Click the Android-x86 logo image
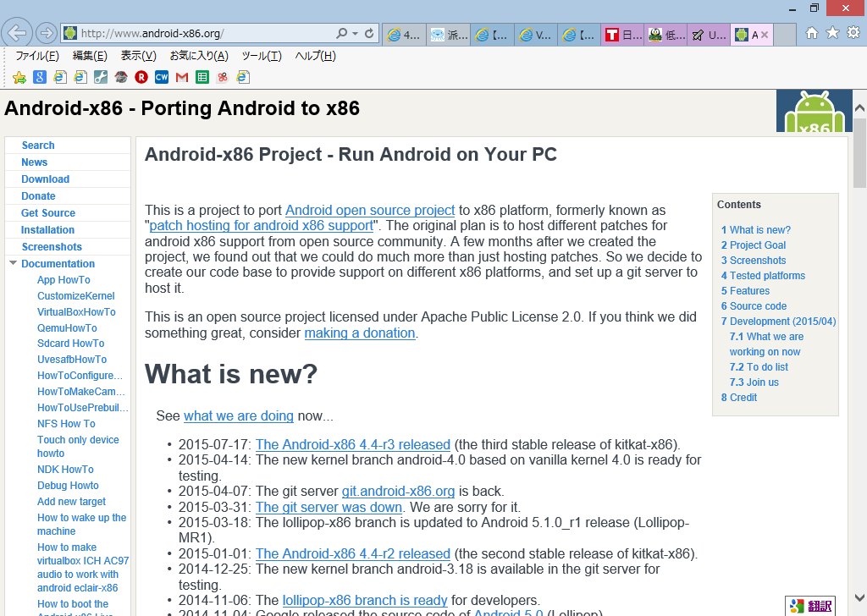This screenshot has width=867, height=616. tap(814, 111)
